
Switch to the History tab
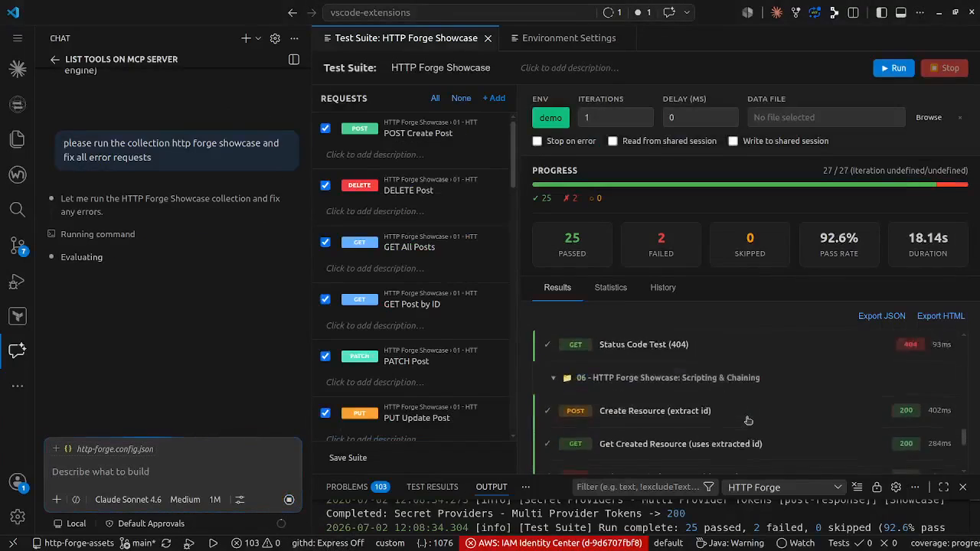pos(663,288)
